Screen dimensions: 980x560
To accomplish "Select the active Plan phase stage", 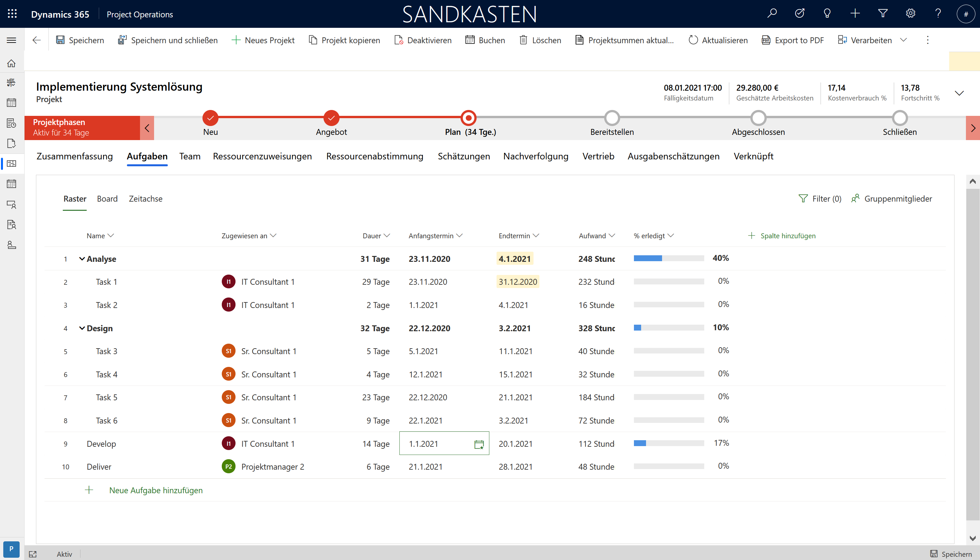I will 468,118.
